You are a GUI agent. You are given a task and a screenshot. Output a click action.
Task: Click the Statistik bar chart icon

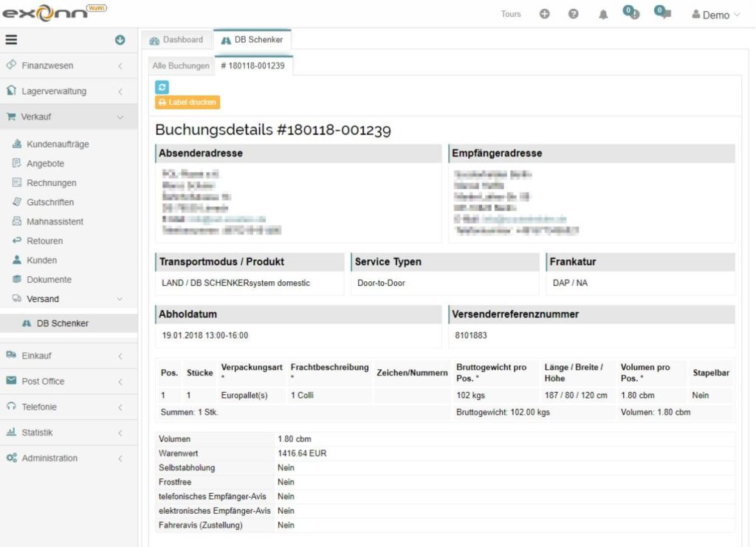11,432
